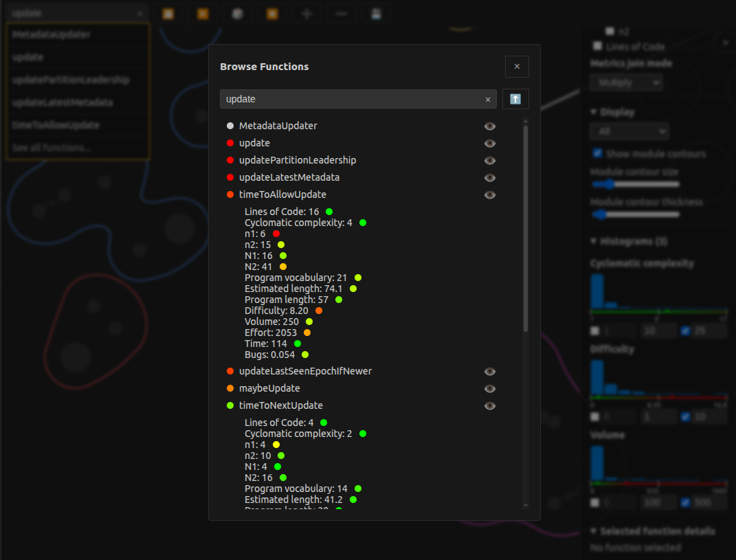Click the 'Estimated length: 41.2' metric text
The width and height of the screenshot is (736, 560).
point(293,500)
